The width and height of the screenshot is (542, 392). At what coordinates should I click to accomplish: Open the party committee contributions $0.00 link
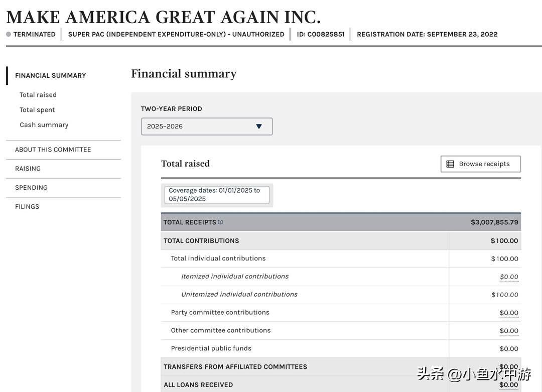coord(509,313)
